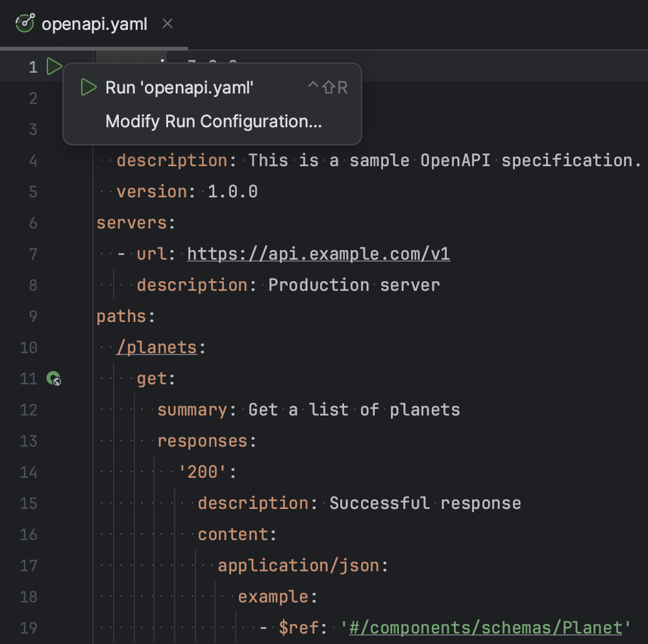The image size is (648, 644).
Task: Click the '200' response code text
Action: click(x=203, y=472)
